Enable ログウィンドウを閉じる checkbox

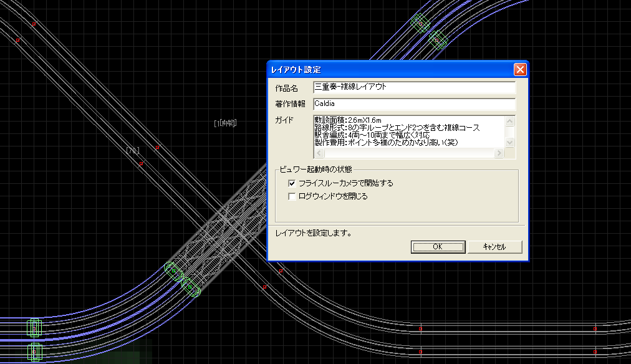click(292, 196)
